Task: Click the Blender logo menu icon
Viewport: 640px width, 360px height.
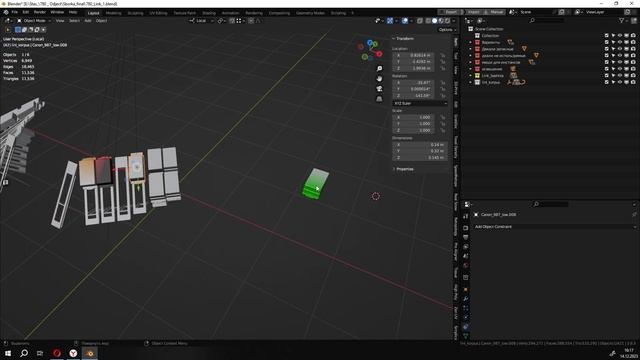Action: pyautogui.click(x=6, y=12)
